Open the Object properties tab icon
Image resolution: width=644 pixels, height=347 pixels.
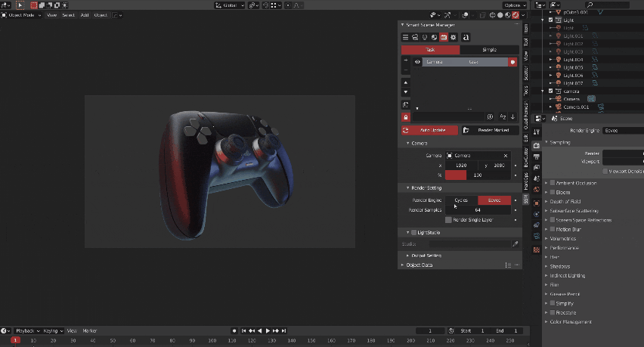(537, 203)
